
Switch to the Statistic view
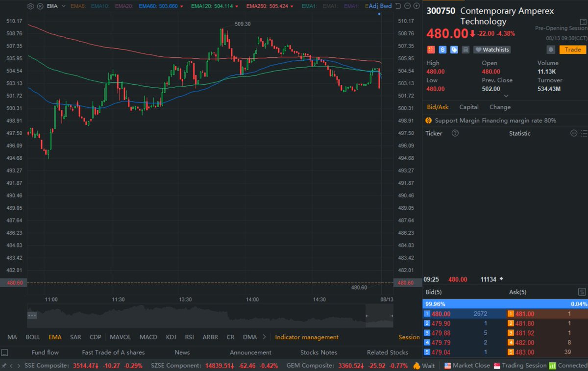pyautogui.click(x=519, y=133)
